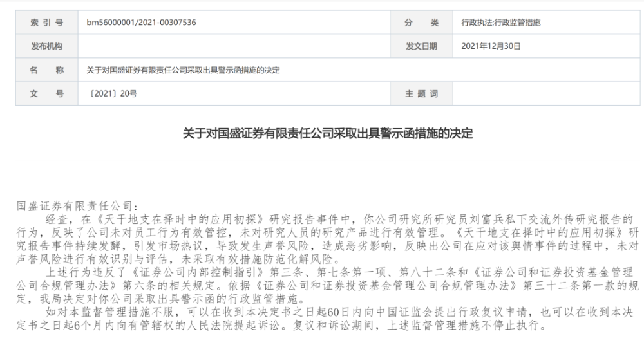Click the 主题词 label cell
The width and height of the screenshot is (644, 345).
coord(421,93)
